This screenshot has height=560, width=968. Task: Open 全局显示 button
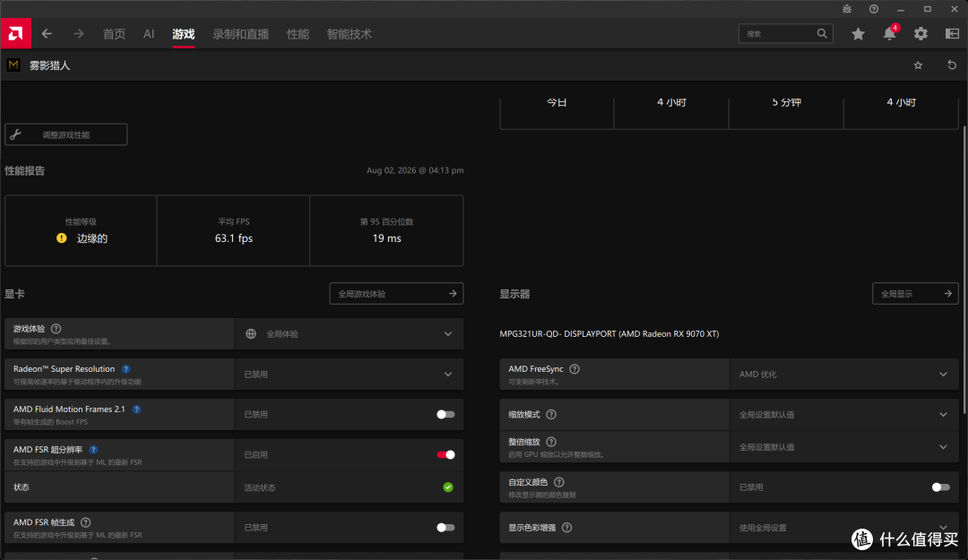(915, 294)
